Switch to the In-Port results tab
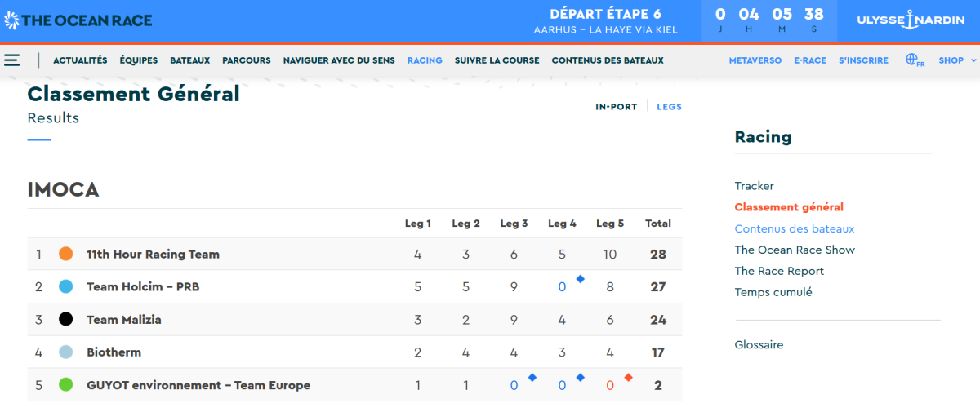Viewport: 980px width, 412px height. [616, 107]
